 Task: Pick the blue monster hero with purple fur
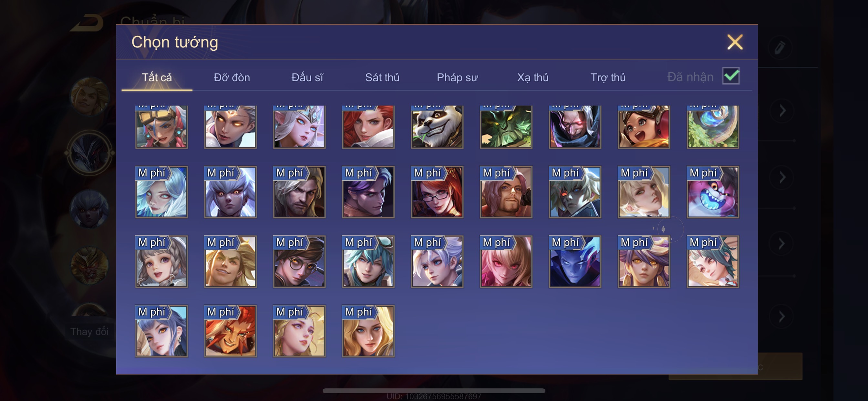pos(713,192)
